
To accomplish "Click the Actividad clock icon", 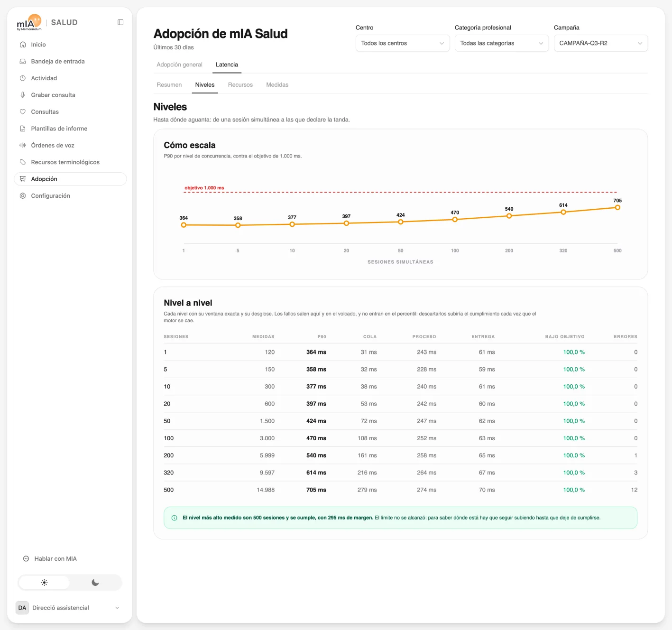I will click(x=22, y=78).
